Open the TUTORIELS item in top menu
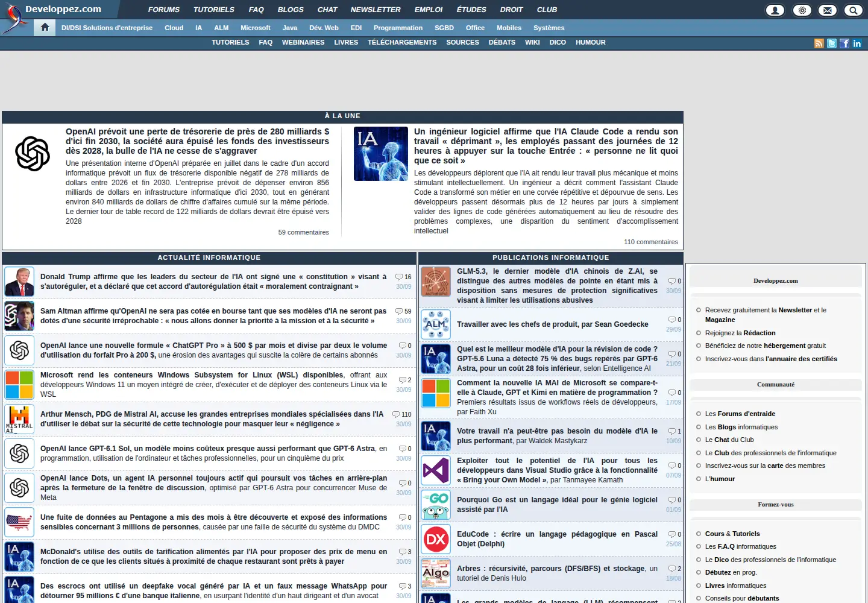Screen dimensions: 868x603 click(x=214, y=10)
